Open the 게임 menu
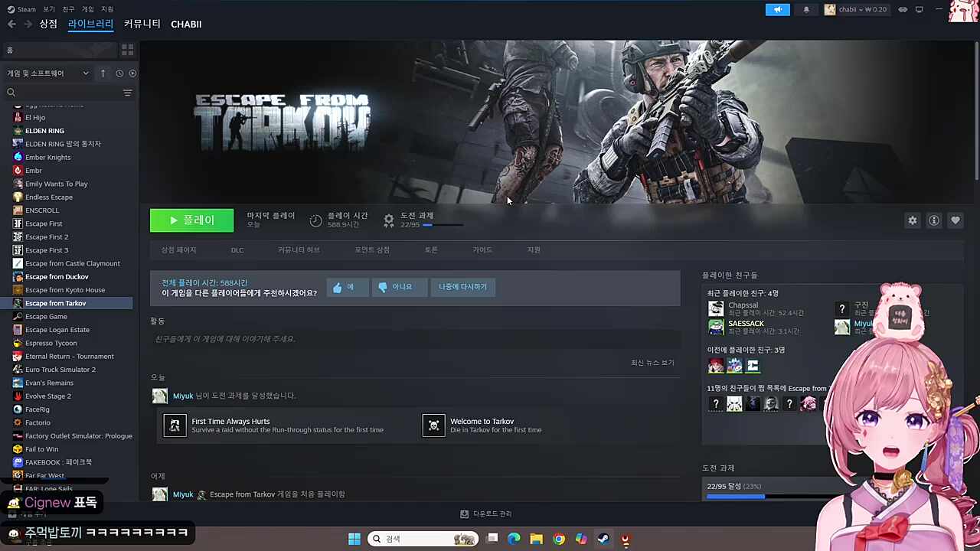980x551 pixels. click(88, 9)
